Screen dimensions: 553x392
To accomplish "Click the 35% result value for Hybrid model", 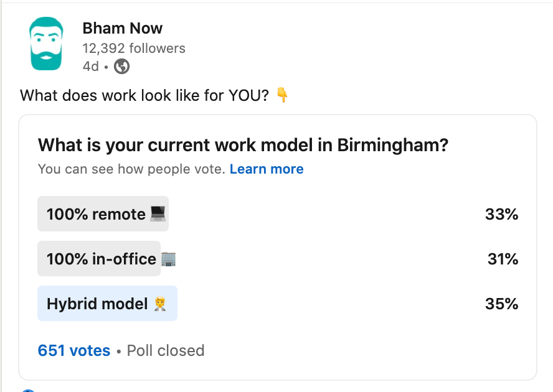I will click(502, 304).
